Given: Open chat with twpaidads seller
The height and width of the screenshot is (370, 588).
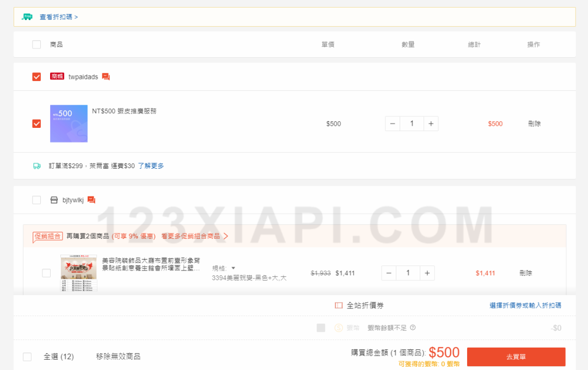Looking at the screenshot, I should click(106, 77).
